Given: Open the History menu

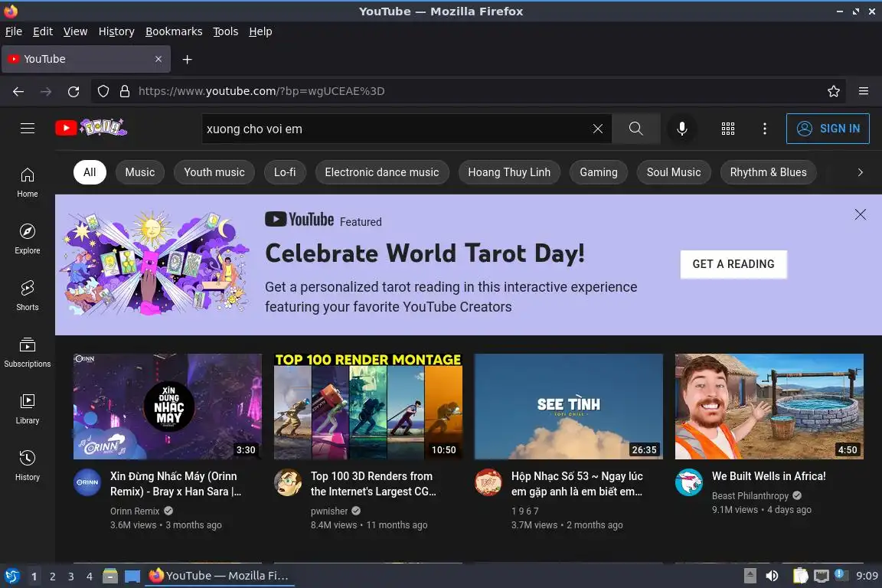Looking at the screenshot, I should click(x=116, y=31).
